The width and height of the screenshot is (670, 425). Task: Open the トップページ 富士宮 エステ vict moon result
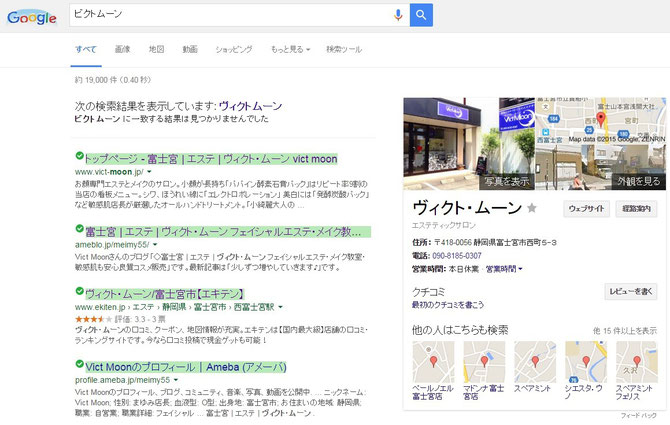[x=211, y=159]
